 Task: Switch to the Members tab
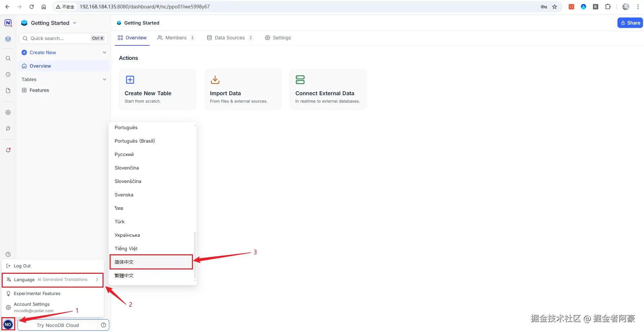[x=176, y=38]
